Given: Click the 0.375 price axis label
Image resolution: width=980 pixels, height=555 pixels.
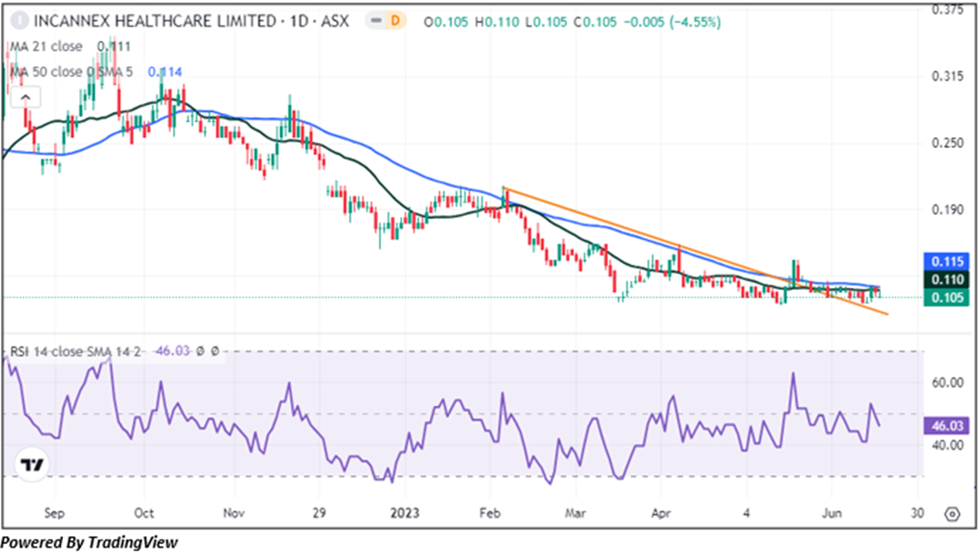Looking at the screenshot, I should 948,9.
